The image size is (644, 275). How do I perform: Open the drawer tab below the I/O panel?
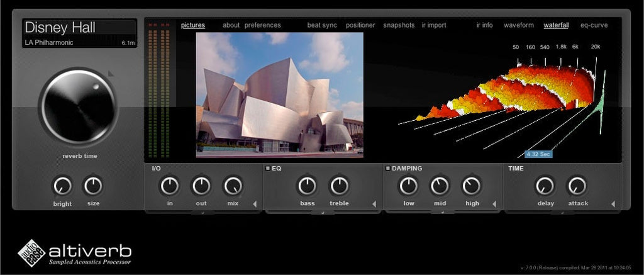pyautogui.click(x=203, y=213)
